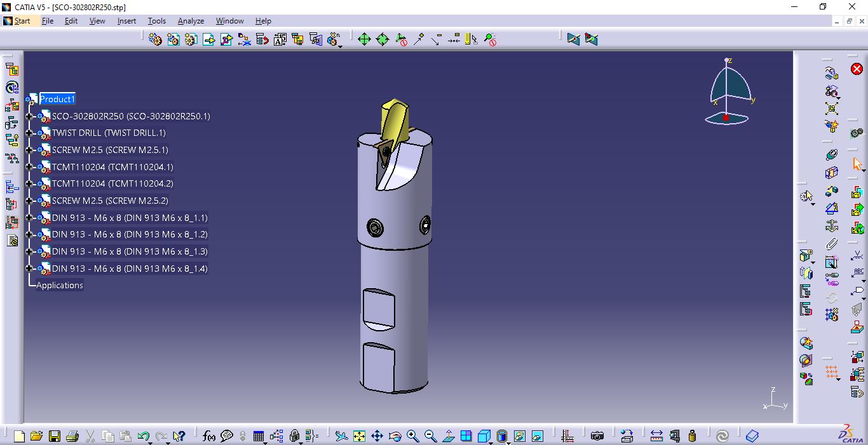Screen dimensions: 868x445
Task: Expand the SCREW M2.5.1 node
Action: (29, 150)
